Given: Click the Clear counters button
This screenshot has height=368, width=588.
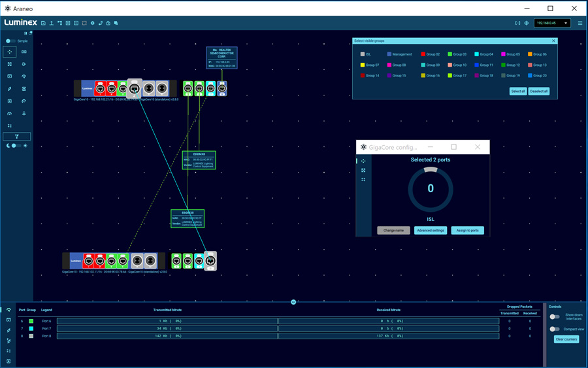Looking at the screenshot, I should click(566, 339).
